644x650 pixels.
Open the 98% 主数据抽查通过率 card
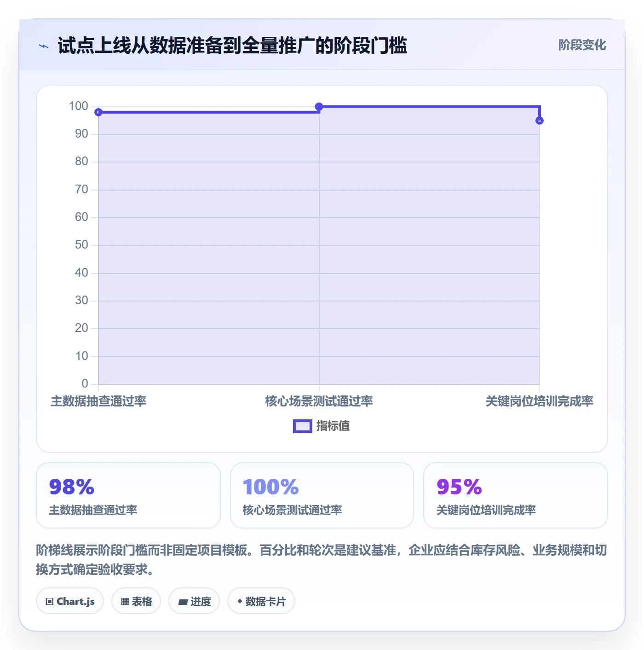click(128, 495)
